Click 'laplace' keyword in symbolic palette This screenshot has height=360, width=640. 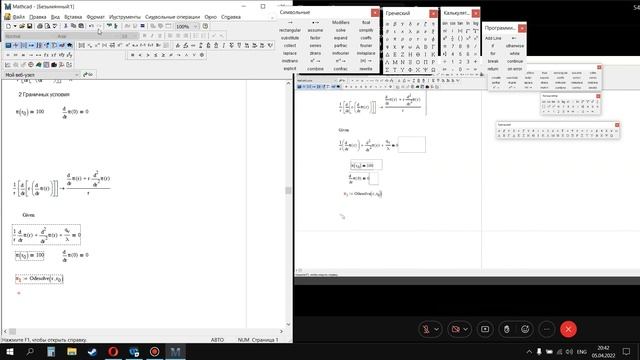coord(290,53)
